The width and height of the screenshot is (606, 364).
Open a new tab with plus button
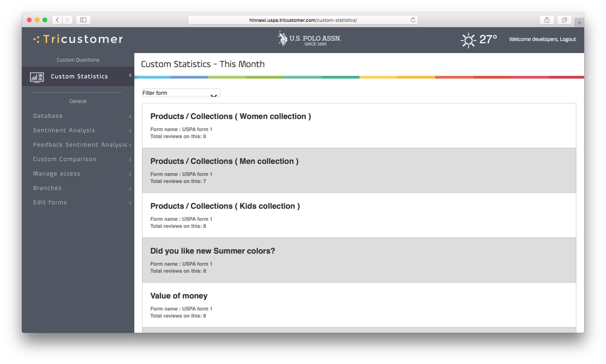(579, 23)
